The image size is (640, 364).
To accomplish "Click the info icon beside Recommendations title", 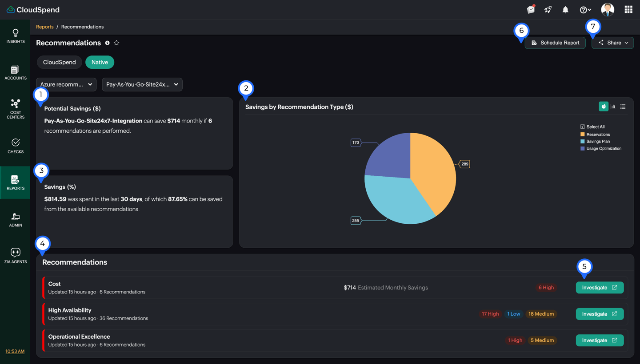I will coord(107,43).
